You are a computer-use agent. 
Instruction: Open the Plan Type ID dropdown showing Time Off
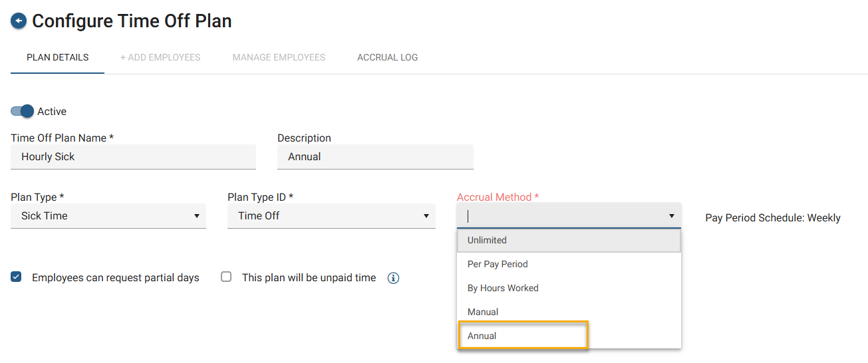coord(331,216)
